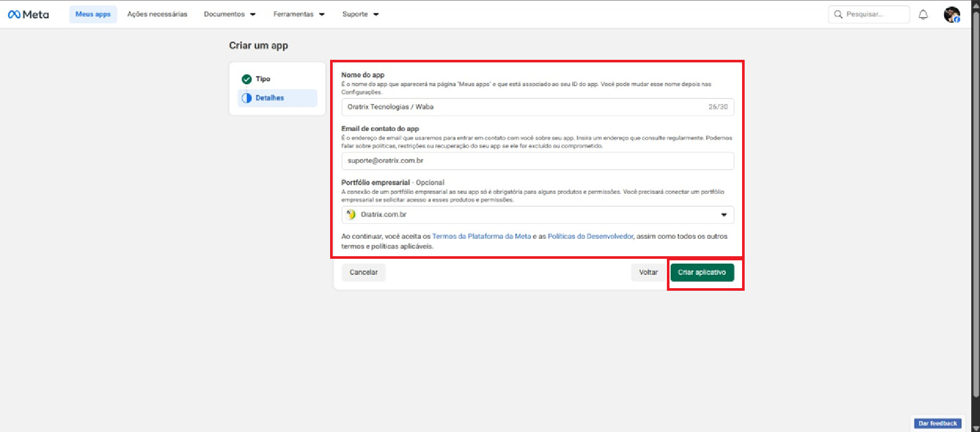Open Ações necessárias menu item
Image resolution: width=980 pixels, height=432 pixels.
pos(157,14)
